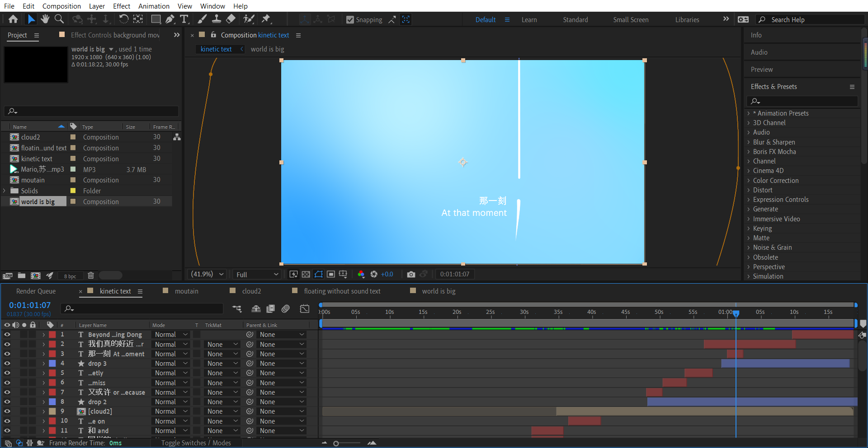Select the Roto Brush tool
The height and width of the screenshot is (448, 868).
click(249, 19)
